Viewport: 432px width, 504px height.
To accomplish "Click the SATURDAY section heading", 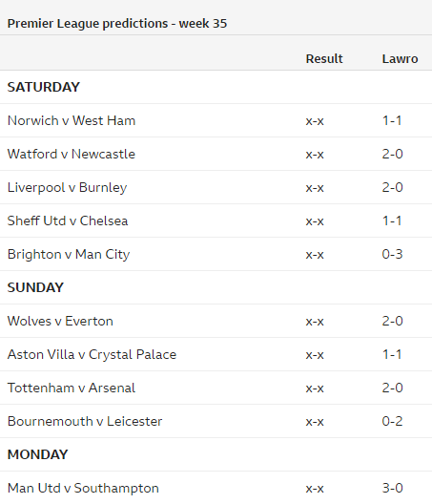I will point(43,87).
